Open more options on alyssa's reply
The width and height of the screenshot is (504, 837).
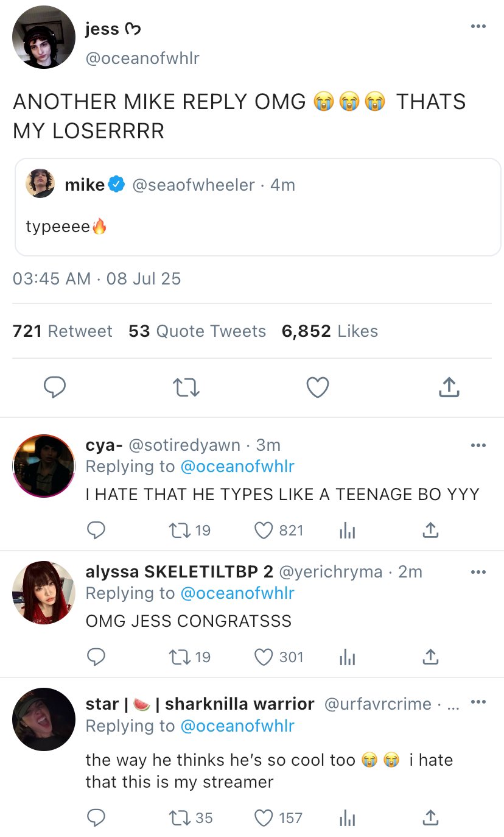[478, 572]
